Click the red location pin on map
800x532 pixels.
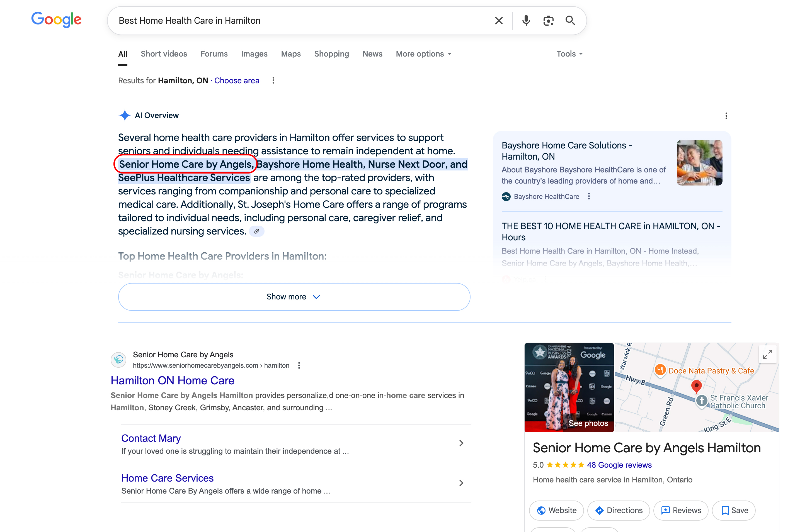696,386
